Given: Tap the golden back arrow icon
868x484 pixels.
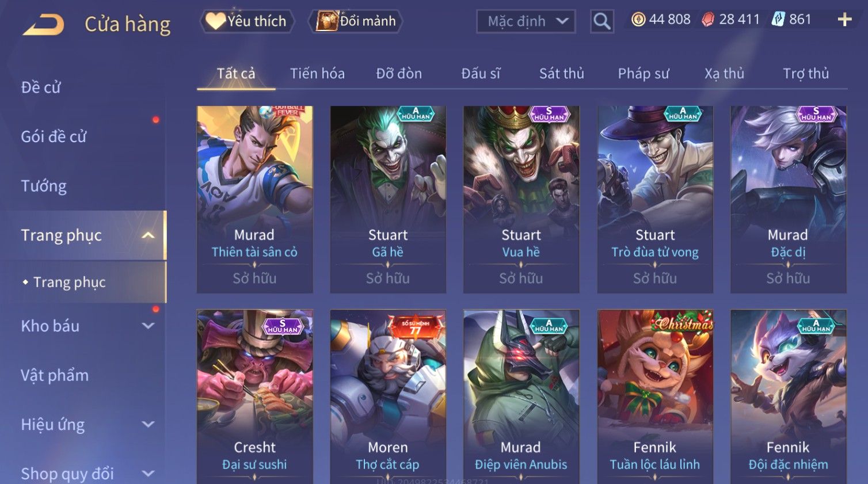Looking at the screenshot, I should click(43, 25).
